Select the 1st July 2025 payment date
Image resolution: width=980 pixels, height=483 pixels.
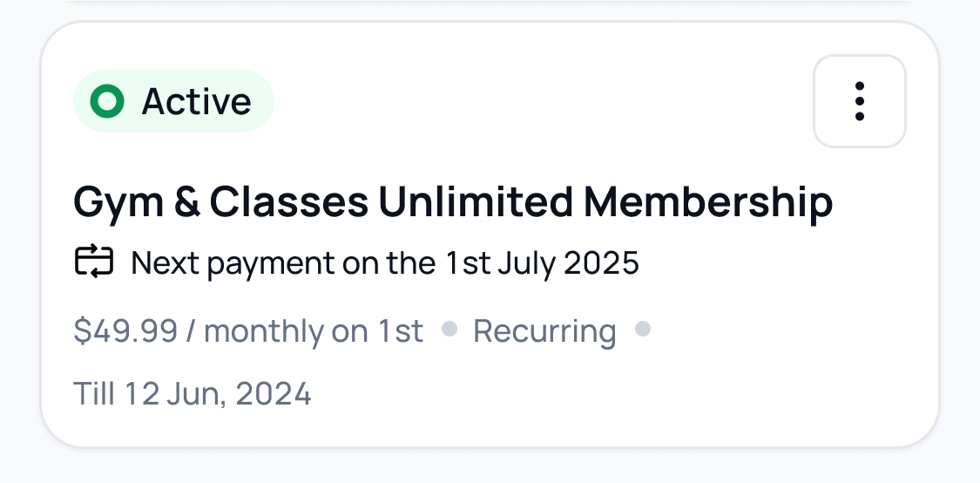pyautogui.click(x=541, y=262)
